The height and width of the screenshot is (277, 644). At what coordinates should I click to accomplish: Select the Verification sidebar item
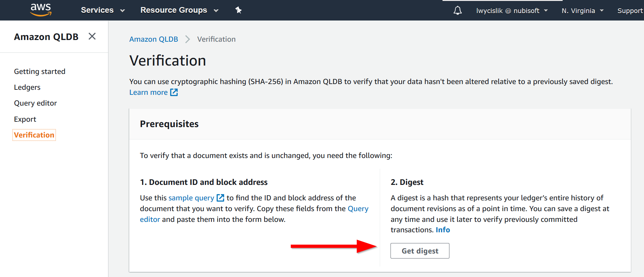coord(34,135)
